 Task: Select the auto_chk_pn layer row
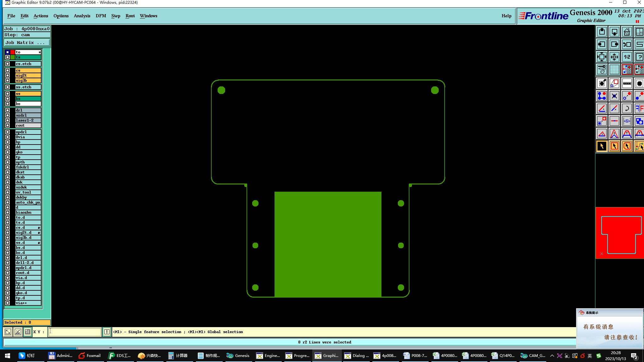click(28, 202)
